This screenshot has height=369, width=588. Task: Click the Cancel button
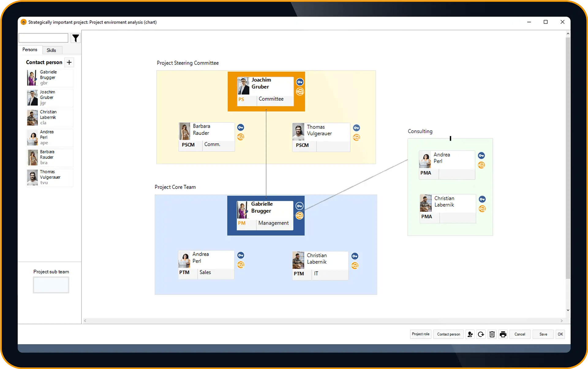(x=520, y=334)
